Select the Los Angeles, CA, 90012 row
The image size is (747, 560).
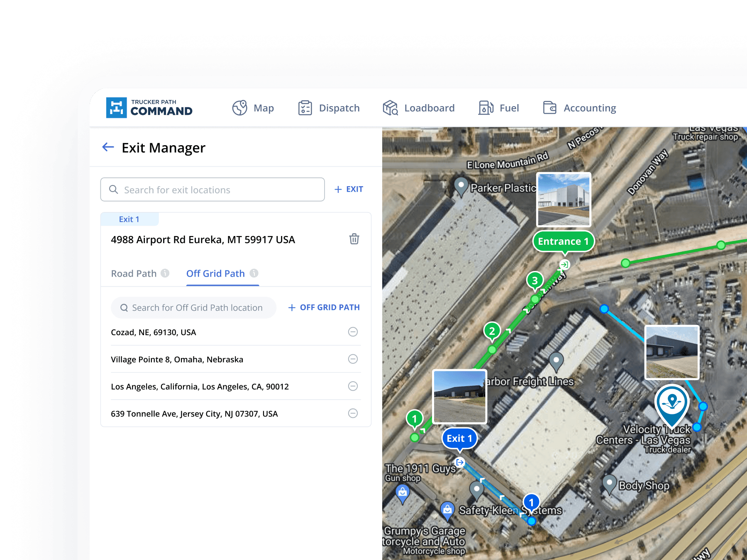(236, 387)
